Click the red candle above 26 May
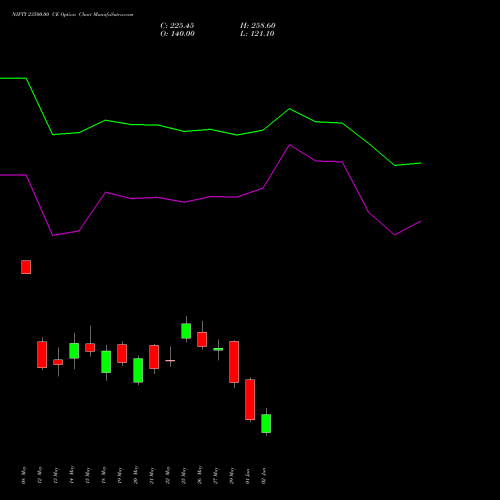The height and width of the screenshot is (500, 500). tap(202, 339)
